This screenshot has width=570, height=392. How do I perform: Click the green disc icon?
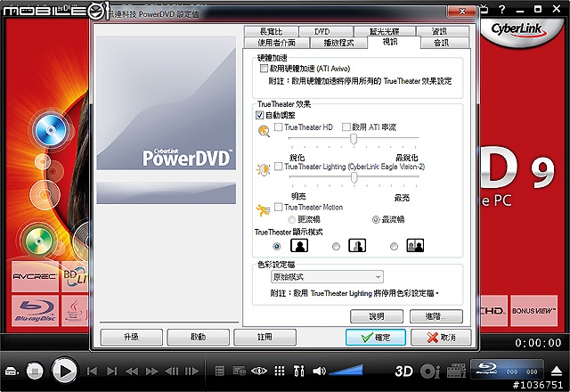click(x=39, y=241)
